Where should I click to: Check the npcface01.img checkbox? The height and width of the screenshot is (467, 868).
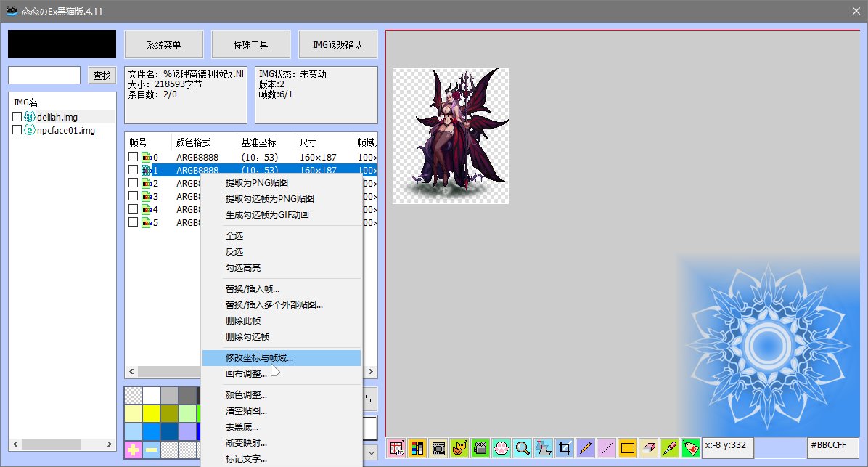17,130
